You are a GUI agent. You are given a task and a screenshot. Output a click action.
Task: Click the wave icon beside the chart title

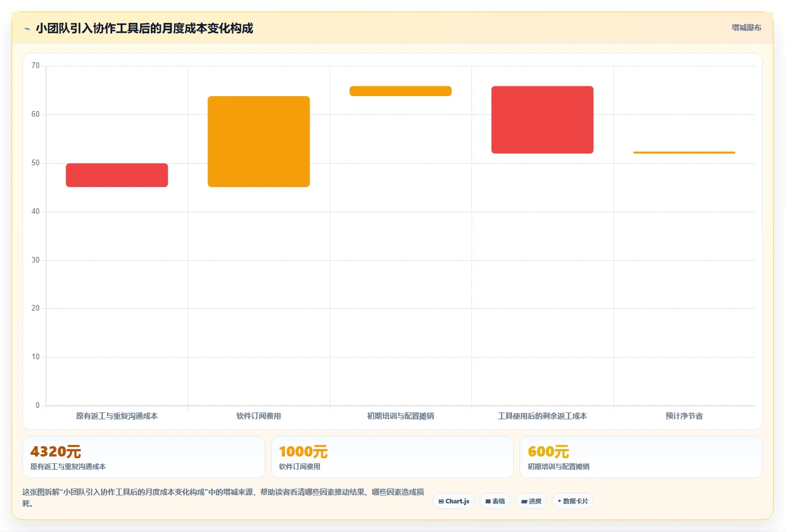point(27,29)
